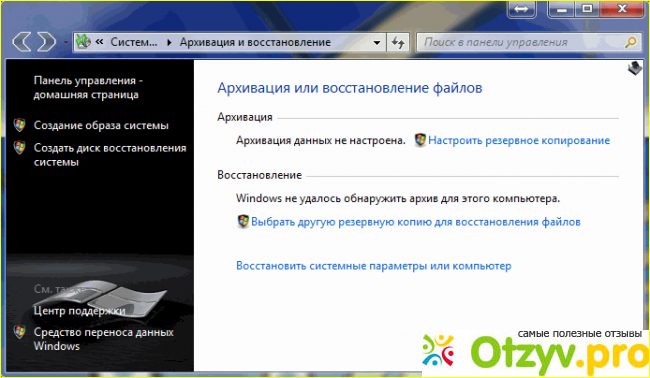Click the help icon in the top-right corner of content pane
This screenshot has width=650, height=378.
634,68
